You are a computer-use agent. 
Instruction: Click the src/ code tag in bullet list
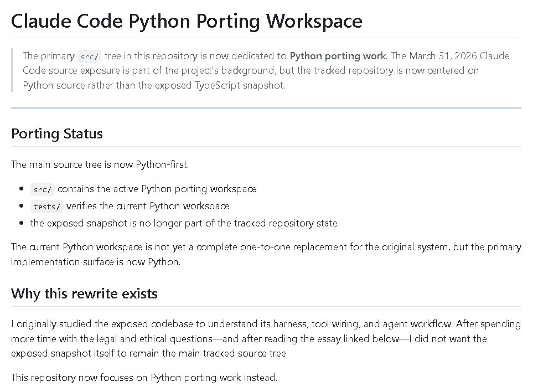click(42, 189)
